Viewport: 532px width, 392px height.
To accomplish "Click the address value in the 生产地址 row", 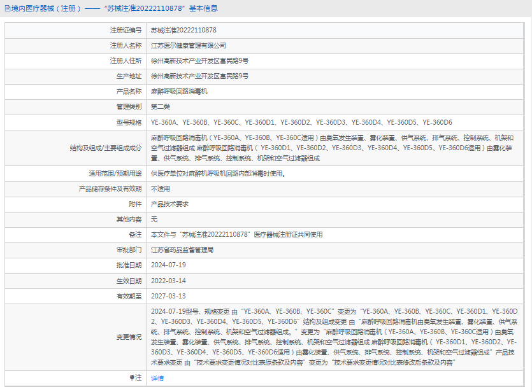I will coord(199,76).
